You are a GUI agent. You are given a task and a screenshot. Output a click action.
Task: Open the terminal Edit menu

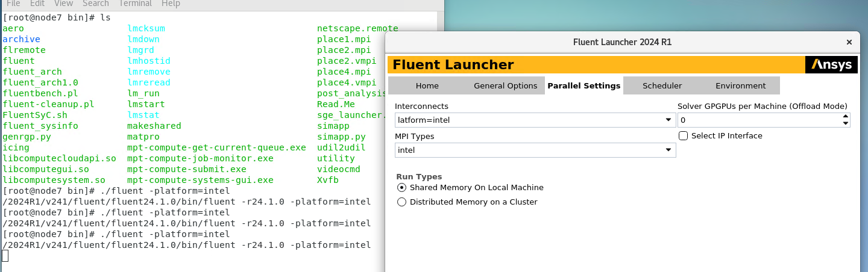pyautogui.click(x=37, y=4)
